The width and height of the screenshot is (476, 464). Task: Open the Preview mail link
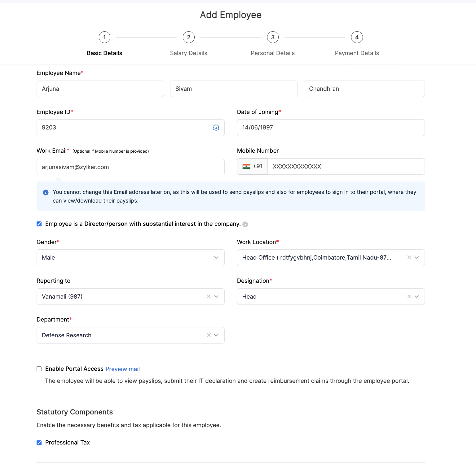click(122, 369)
